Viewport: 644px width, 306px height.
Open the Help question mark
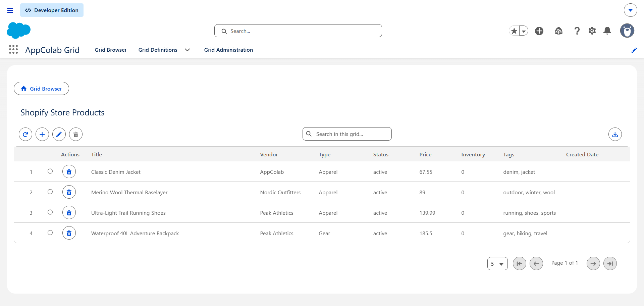pyautogui.click(x=577, y=31)
